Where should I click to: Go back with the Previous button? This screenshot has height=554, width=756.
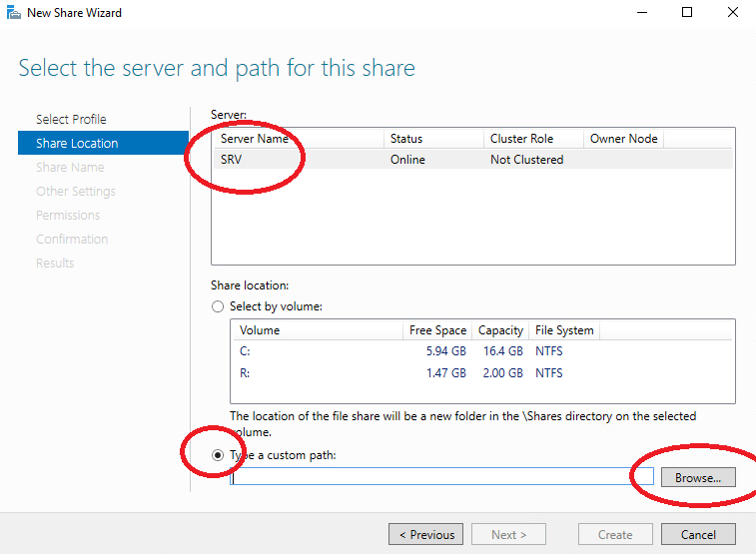pyautogui.click(x=425, y=534)
